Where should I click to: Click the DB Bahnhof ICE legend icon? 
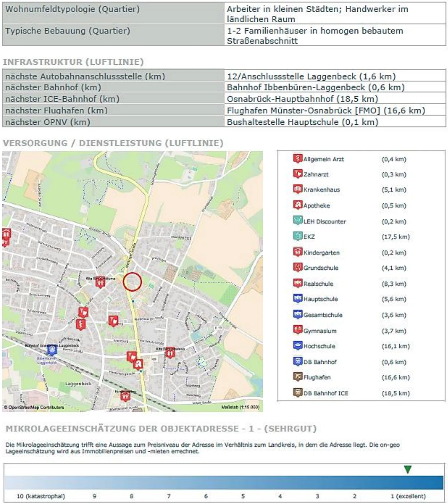click(298, 393)
